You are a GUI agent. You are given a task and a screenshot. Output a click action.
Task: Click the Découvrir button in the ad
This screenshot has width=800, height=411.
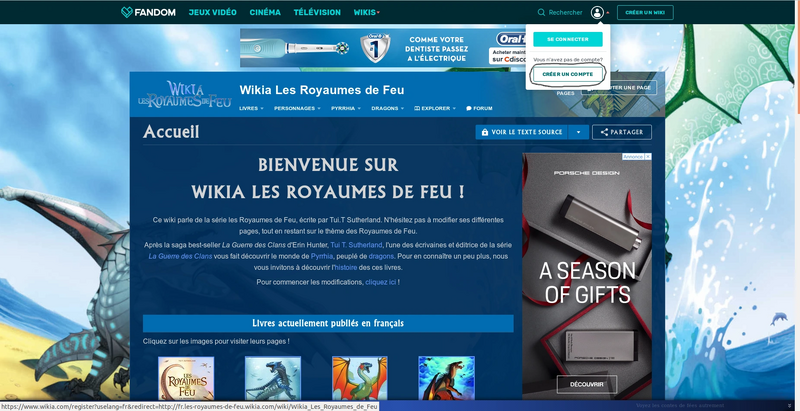pos(586,384)
